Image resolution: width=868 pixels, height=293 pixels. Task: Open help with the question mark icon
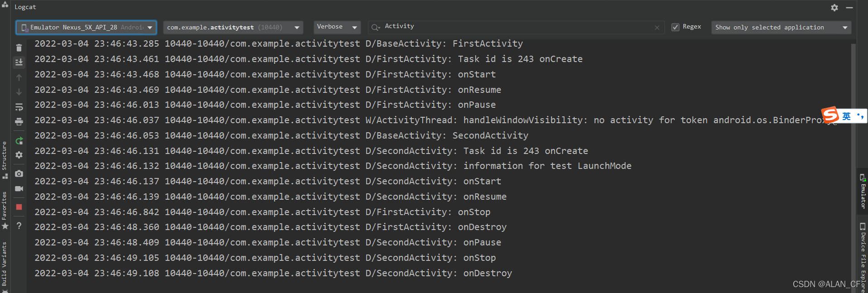coord(19,226)
